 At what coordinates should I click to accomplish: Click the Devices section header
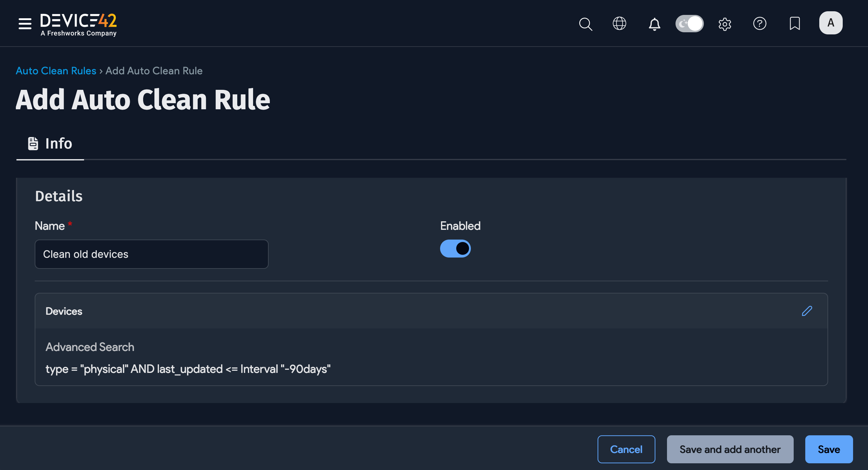pyautogui.click(x=64, y=311)
